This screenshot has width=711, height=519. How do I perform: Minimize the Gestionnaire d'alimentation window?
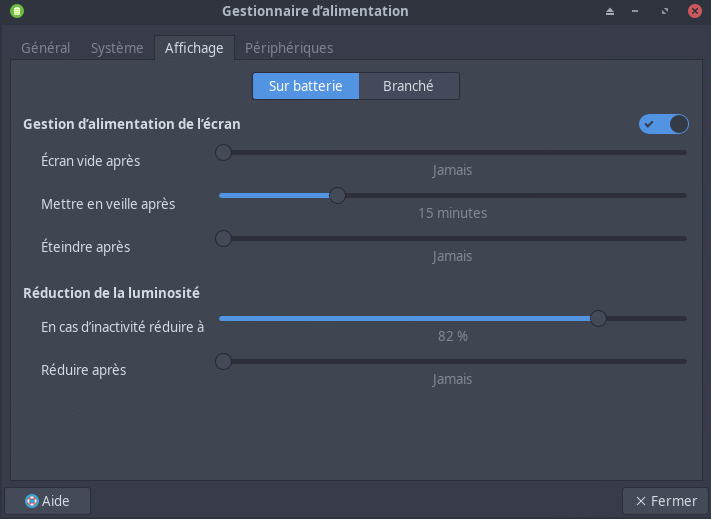click(x=638, y=11)
